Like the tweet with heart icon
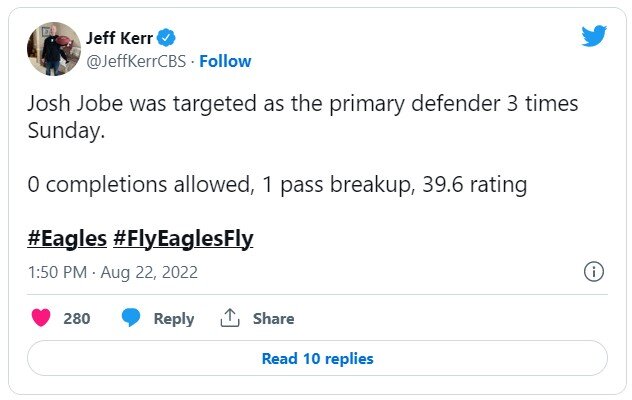Image resolution: width=632 pixels, height=400 pixels. (x=41, y=318)
